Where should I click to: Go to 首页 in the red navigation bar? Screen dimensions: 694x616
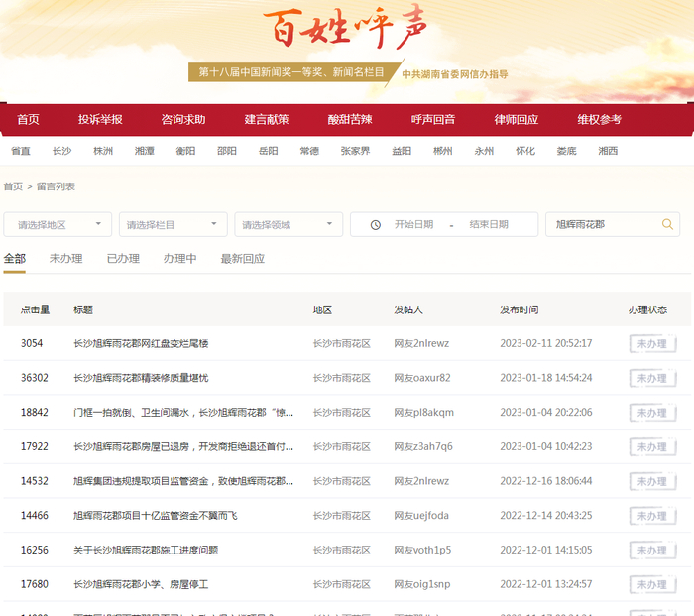28,120
